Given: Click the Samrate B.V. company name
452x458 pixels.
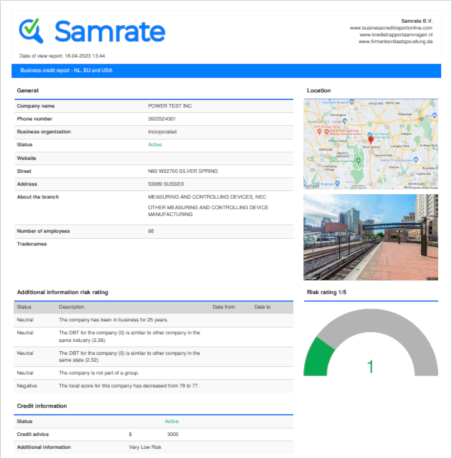Looking at the screenshot, I should click(417, 21).
